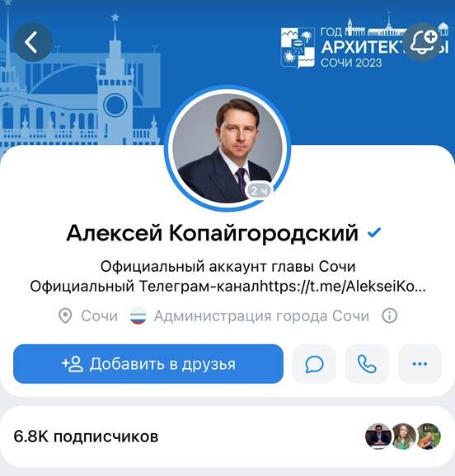Enable notifications with the bell icon
This screenshot has width=455, height=476.
coord(424,42)
